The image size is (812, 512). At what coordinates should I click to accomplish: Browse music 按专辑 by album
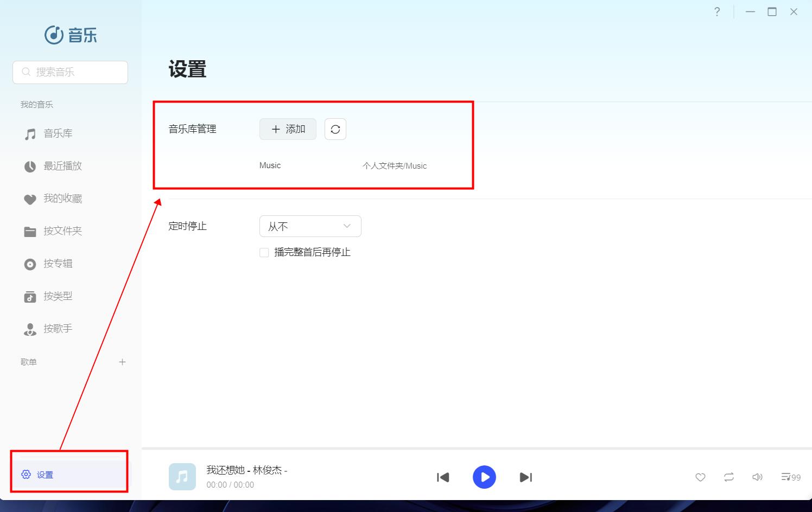(57, 264)
